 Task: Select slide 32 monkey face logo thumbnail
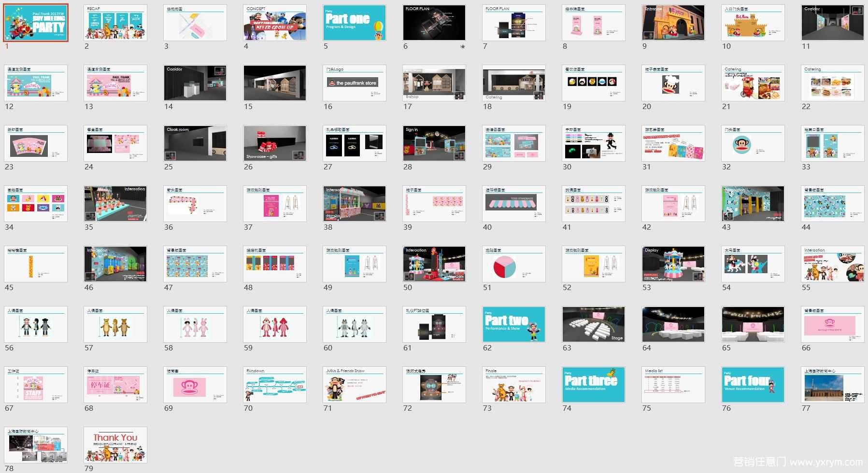pos(753,143)
